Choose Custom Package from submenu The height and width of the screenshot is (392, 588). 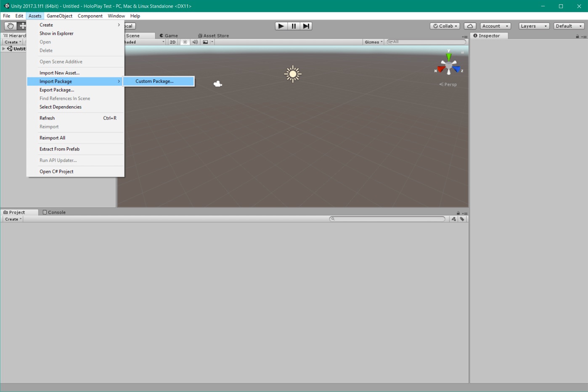[x=159, y=81]
